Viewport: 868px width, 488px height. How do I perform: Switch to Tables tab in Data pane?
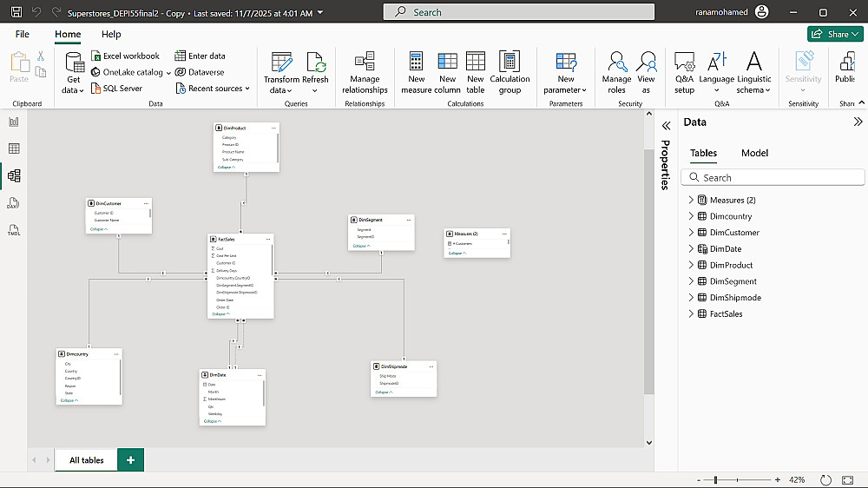click(x=703, y=153)
